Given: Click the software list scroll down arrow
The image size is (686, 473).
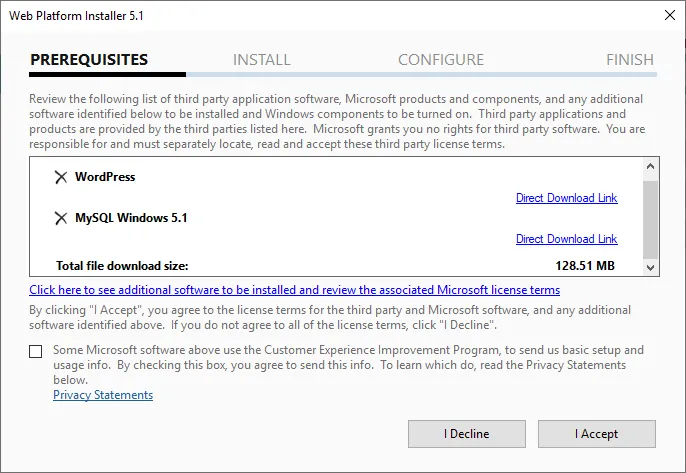Looking at the screenshot, I should (650, 267).
